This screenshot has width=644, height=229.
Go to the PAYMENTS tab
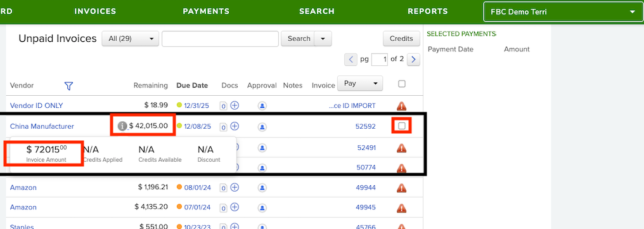coord(206,11)
